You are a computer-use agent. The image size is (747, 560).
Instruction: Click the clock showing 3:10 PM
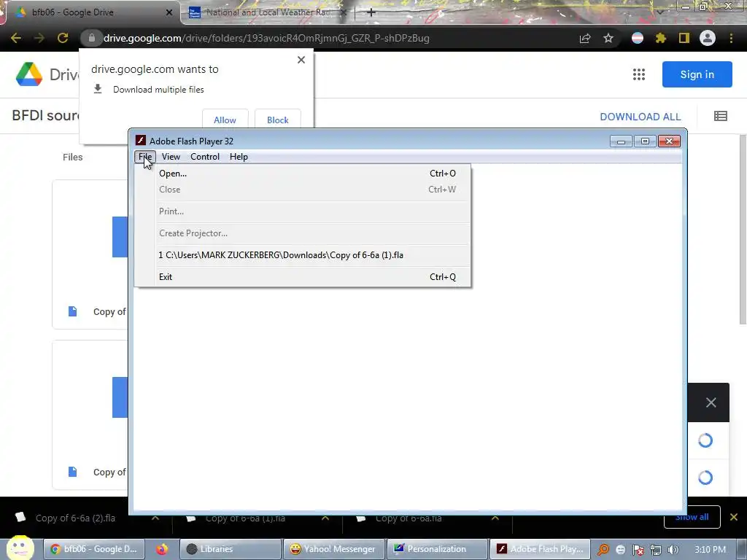coord(710,550)
